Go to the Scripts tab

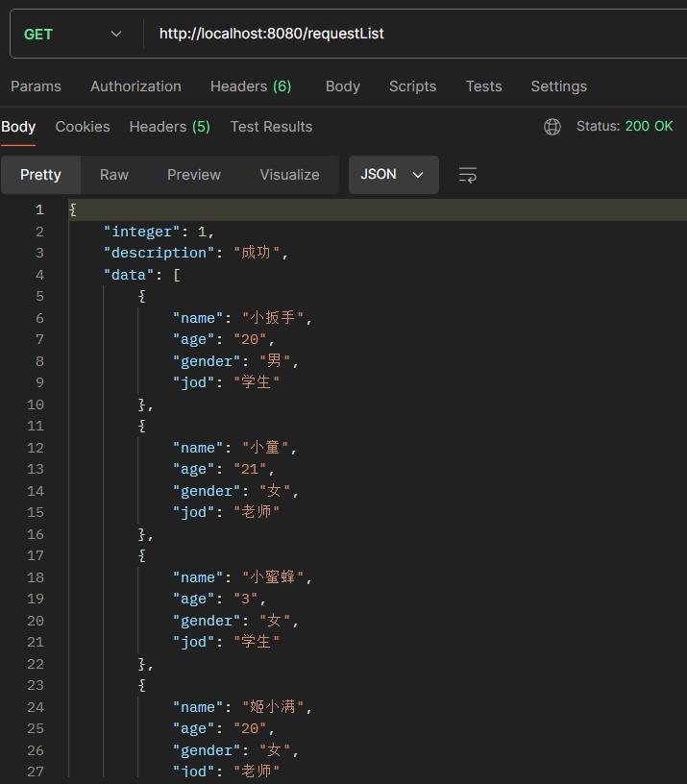click(x=412, y=86)
